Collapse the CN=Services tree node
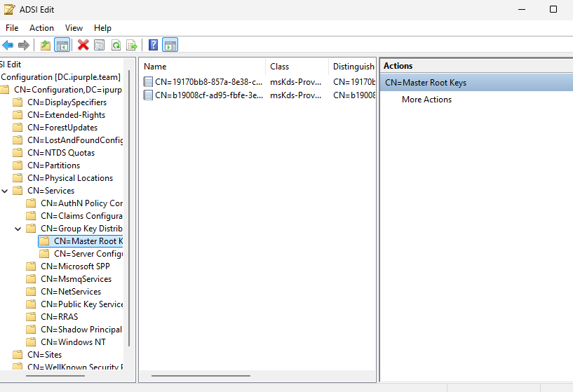This screenshot has height=392, width=573. pos(6,191)
